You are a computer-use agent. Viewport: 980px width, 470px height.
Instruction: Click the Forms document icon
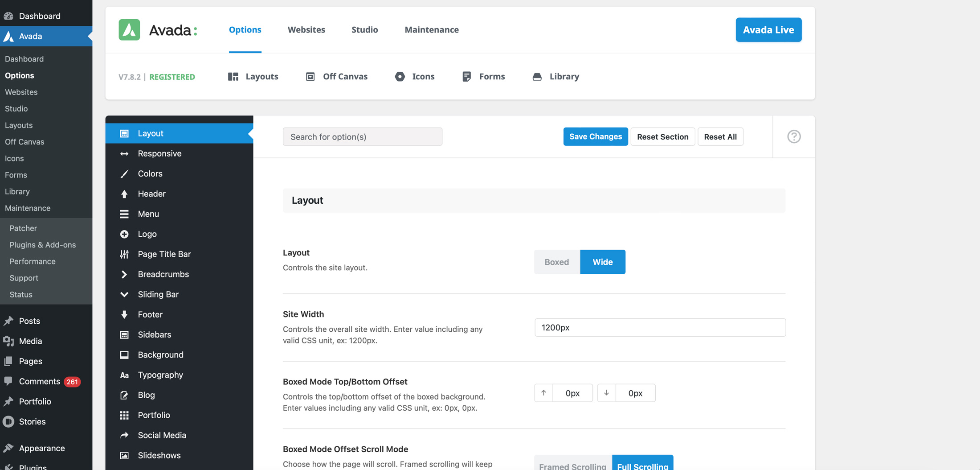pyautogui.click(x=466, y=77)
